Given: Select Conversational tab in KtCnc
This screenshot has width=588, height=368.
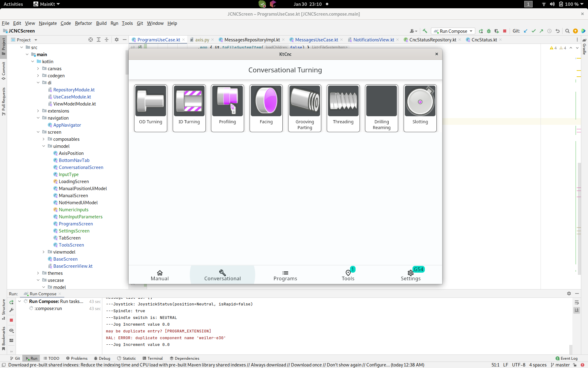Looking at the screenshot, I should tap(223, 275).
